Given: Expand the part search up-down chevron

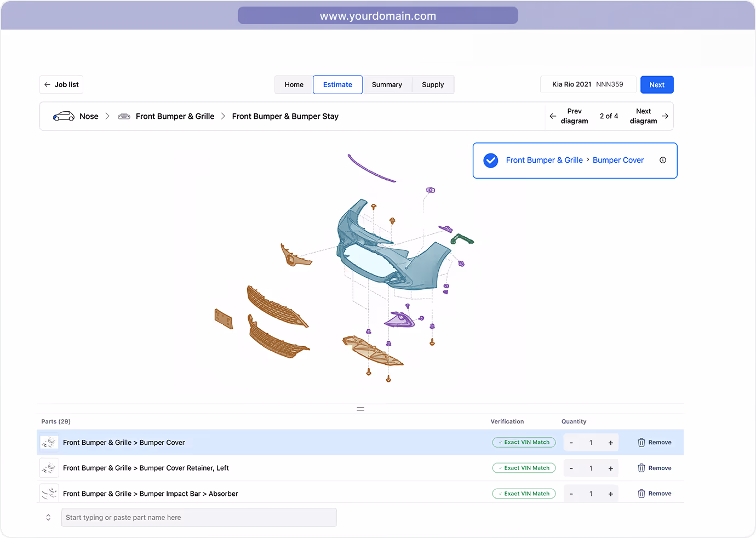Looking at the screenshot, I should pos(48,518).
